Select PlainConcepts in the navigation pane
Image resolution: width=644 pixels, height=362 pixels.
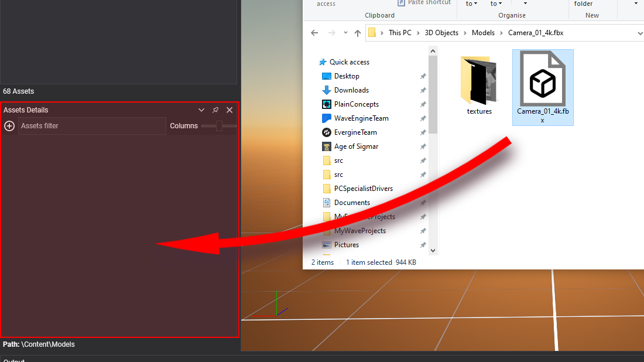click(356, 104)
